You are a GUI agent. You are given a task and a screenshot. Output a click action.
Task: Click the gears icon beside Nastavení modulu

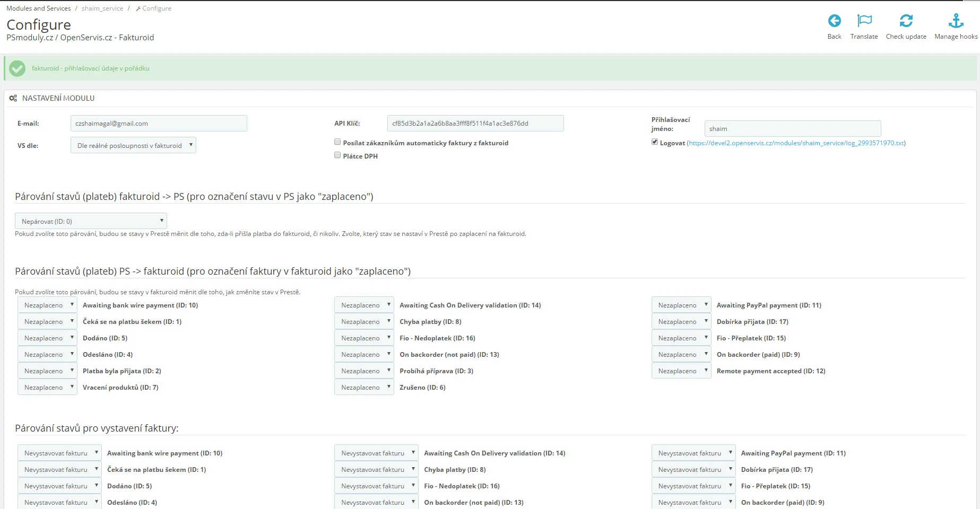13,98
